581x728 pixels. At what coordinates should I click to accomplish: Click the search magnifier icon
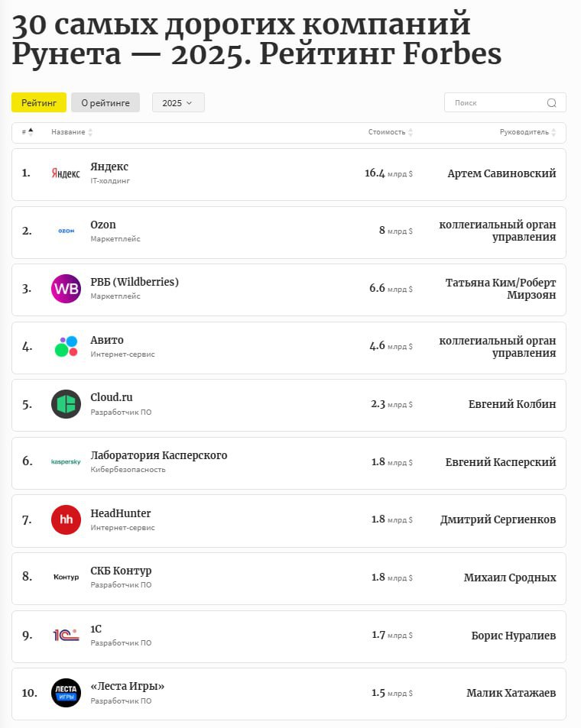coord(552,103)
